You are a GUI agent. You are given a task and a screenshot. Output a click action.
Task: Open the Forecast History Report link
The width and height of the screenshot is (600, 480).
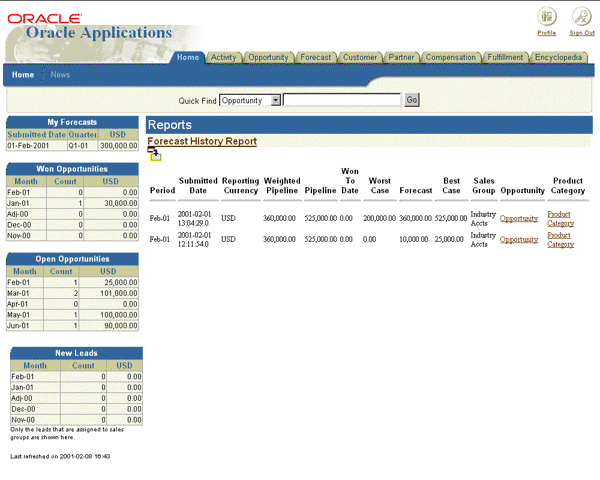(202, 142)
